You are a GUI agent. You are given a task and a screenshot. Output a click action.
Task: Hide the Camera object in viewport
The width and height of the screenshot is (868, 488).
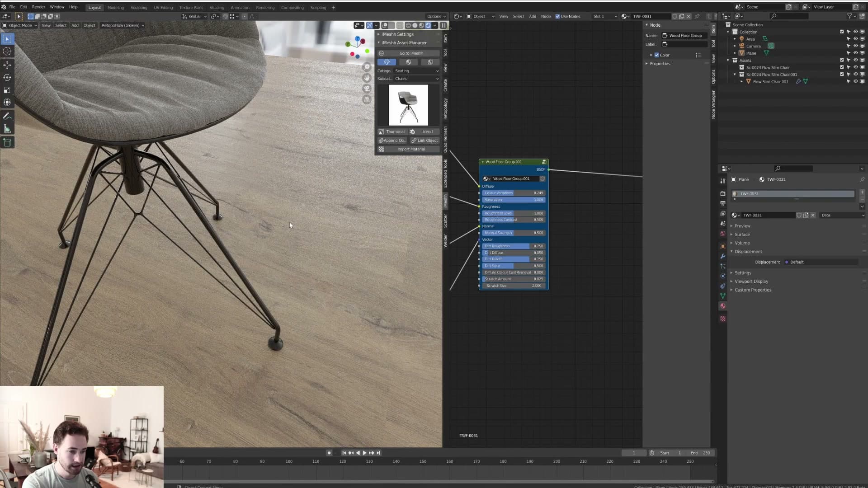coord(855,46)
